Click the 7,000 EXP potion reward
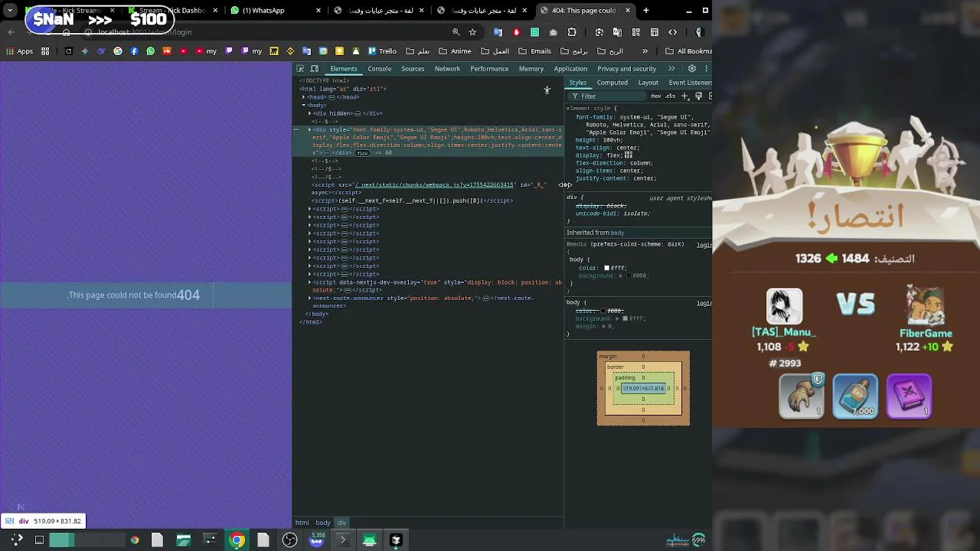Image resolution: width=980 pixels, height=551 pixels. coord(855,396)
